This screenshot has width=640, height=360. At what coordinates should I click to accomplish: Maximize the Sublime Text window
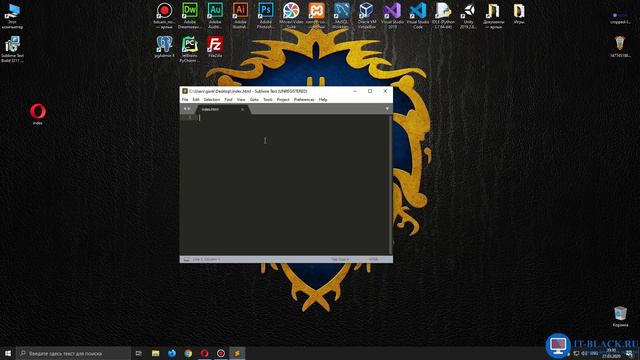point(370,91)
